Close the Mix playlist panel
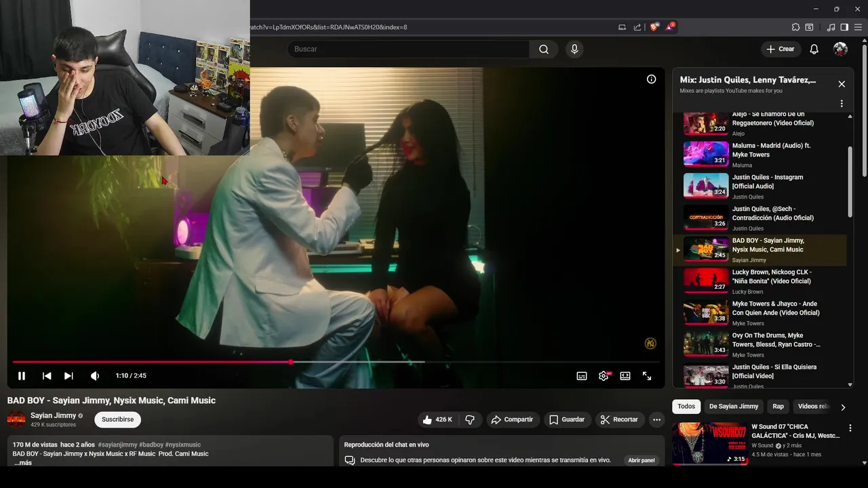The width and height of the screenshot is (868, 488). (842, 84)
